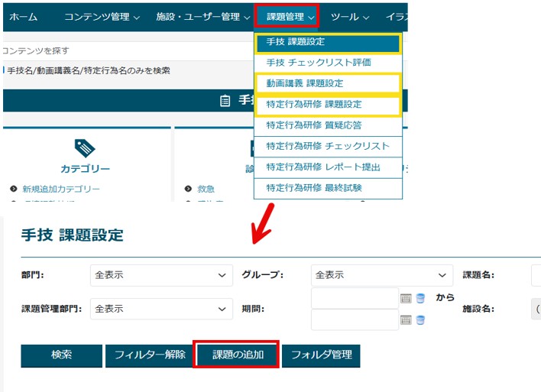Open the calendar picker for period end date
This screenshot has height=392, width=541.
tap(406, 320)
